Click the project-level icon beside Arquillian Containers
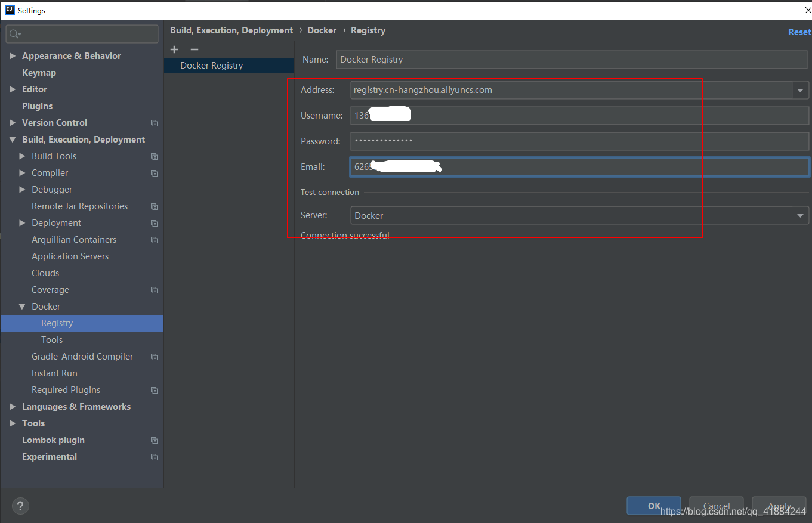The image size is (812, 523). point(154,240)
